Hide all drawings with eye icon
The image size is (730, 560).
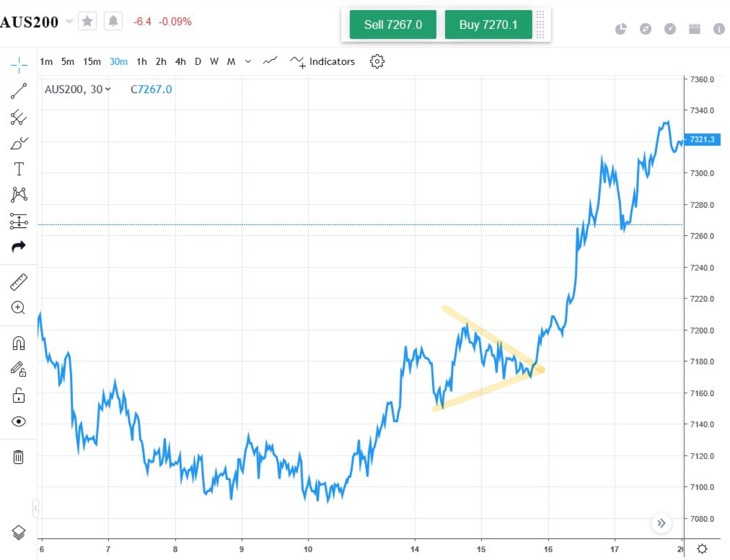pyautogui.click(x=18, y=422)
